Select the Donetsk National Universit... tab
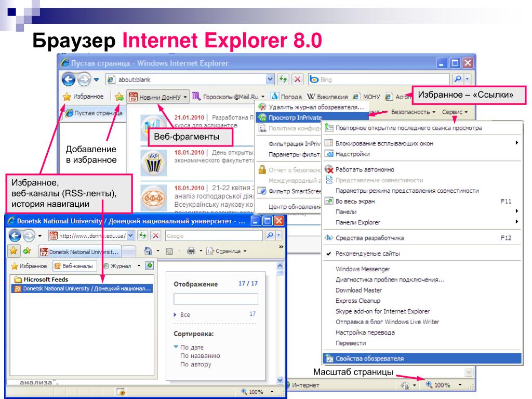 (x=79, y=252)
